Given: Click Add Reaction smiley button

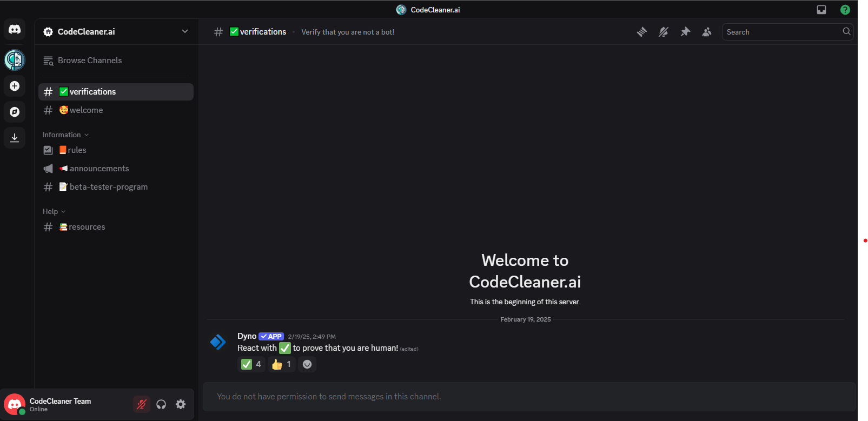Looking at the screenshot, I should click(x=307, y=364).
